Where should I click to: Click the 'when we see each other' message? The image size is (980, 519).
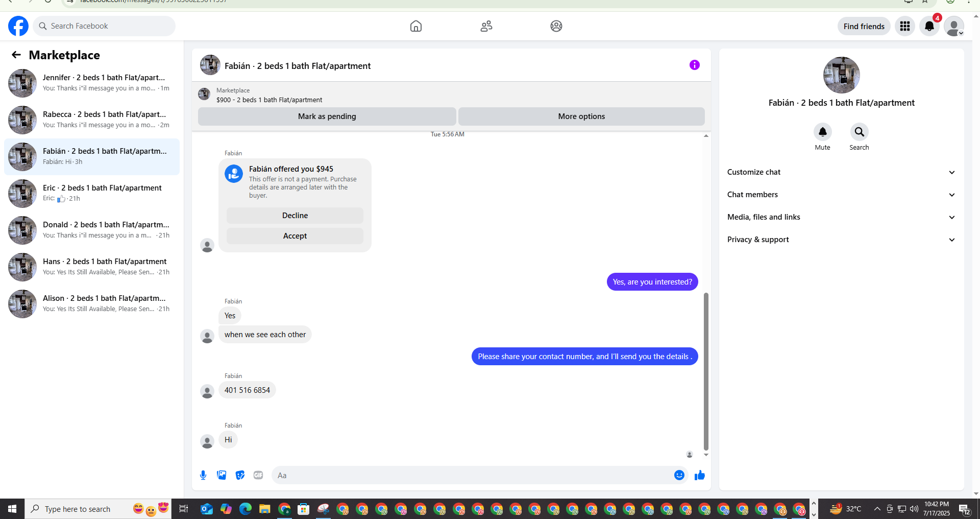tap(265, 335)
